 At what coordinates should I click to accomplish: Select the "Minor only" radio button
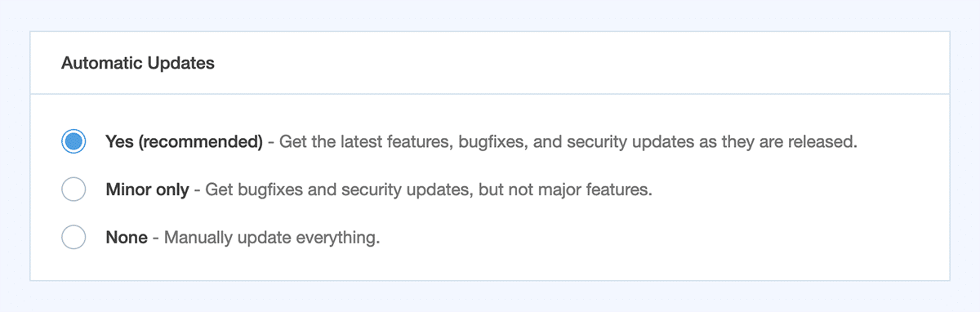coord(73,189)
